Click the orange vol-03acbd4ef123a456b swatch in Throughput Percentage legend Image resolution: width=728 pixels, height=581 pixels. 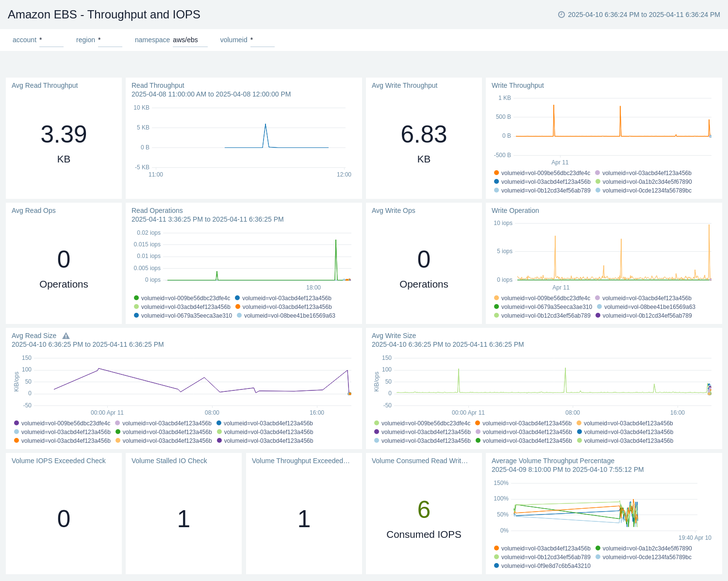(496, 548)
